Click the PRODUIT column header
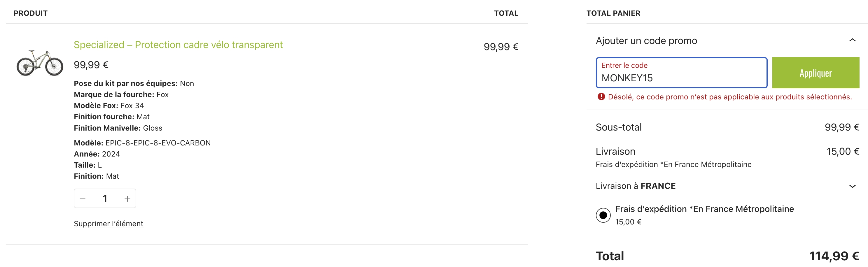The height and width of the screenshot is (267, 868). [31, 13]
